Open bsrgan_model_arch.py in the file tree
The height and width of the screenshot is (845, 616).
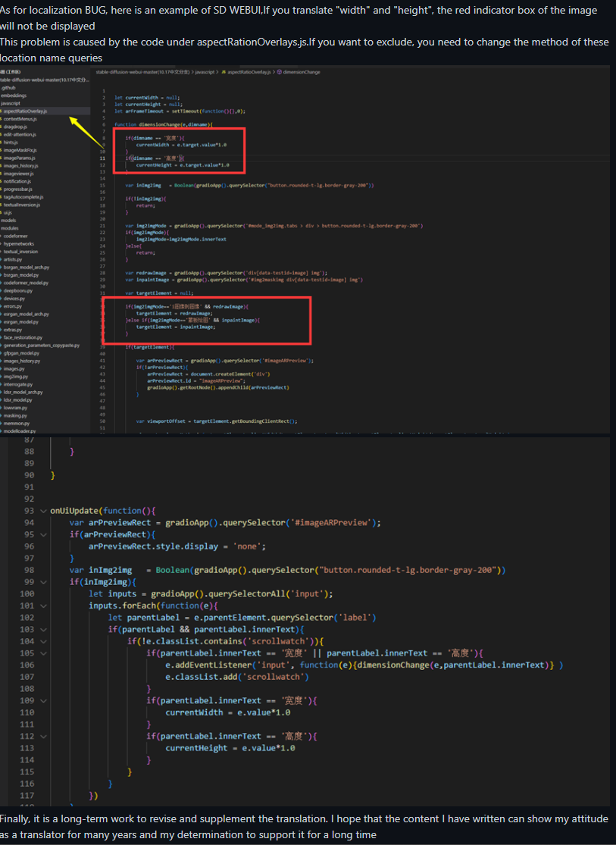click(27, 268)
